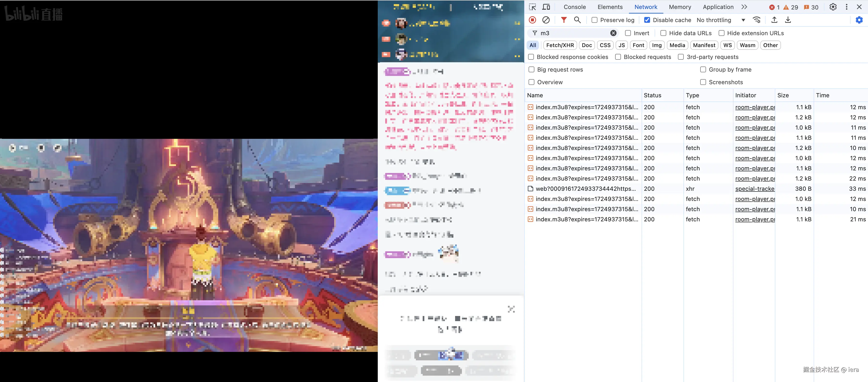The height and width of the screenshot is (382, 868).
Task: Click the inspect element picker icon
Action: tap(532, 7)
